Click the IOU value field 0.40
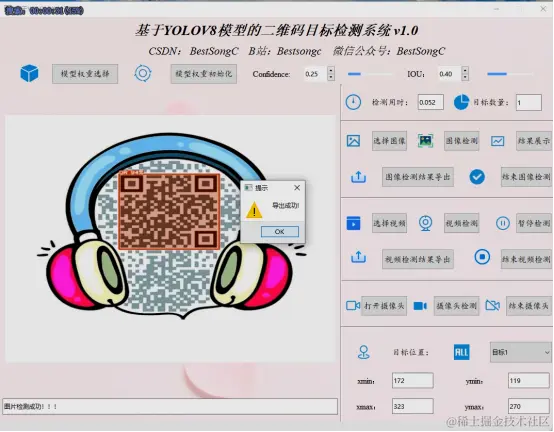The image size is (554, 432). pos(450,74)
